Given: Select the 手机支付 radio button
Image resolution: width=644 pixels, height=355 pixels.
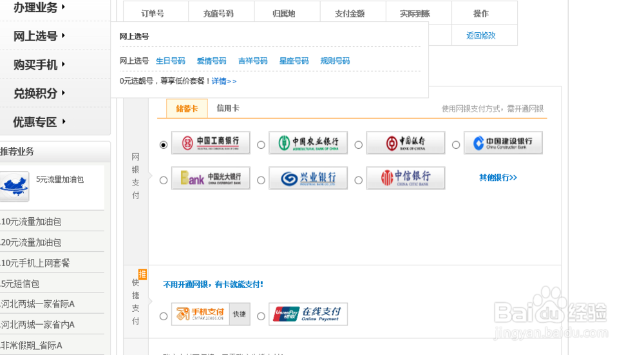Looking at the screenshot, I should [164, 316].
